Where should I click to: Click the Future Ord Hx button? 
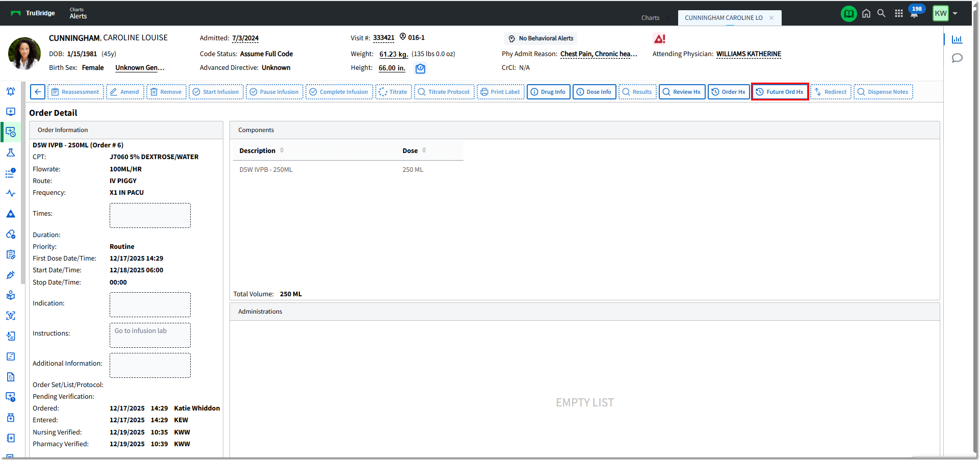tap(780, 92)
